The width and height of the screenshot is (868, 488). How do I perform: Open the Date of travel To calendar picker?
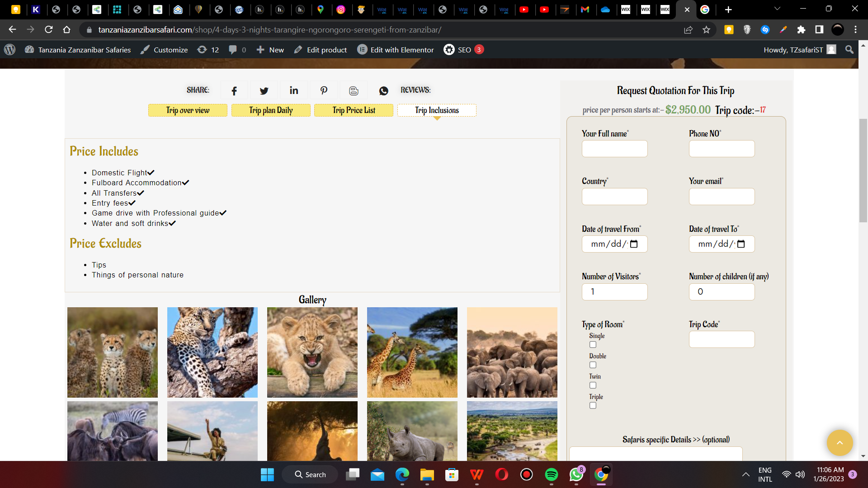coord(741,244)
